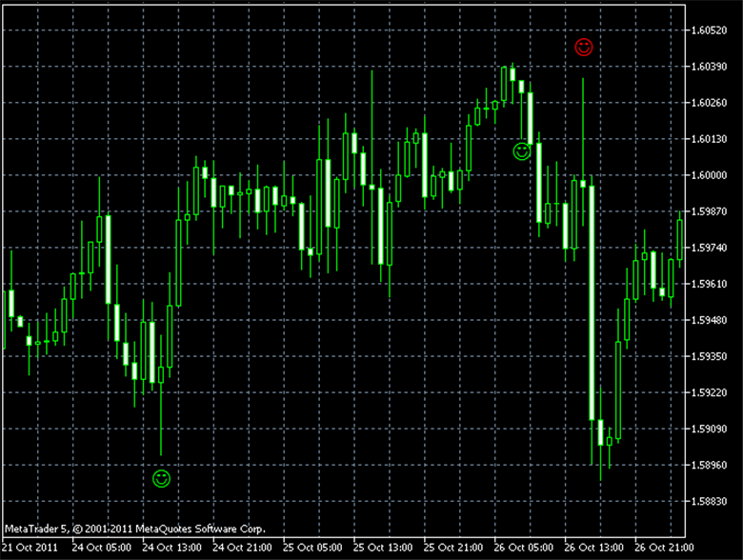Click the 1.60390 price label
743x560 pixels.
click(x=709, y=67)
